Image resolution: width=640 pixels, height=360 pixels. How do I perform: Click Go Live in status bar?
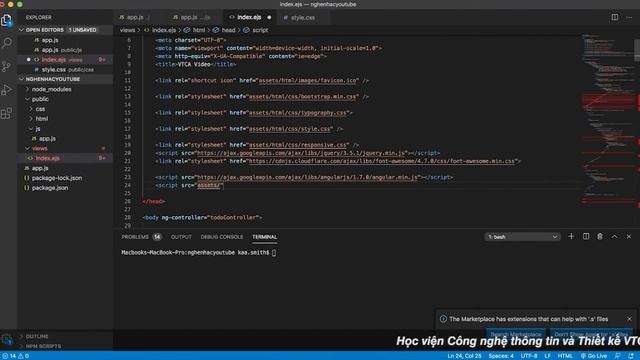(x=594, y=356)
